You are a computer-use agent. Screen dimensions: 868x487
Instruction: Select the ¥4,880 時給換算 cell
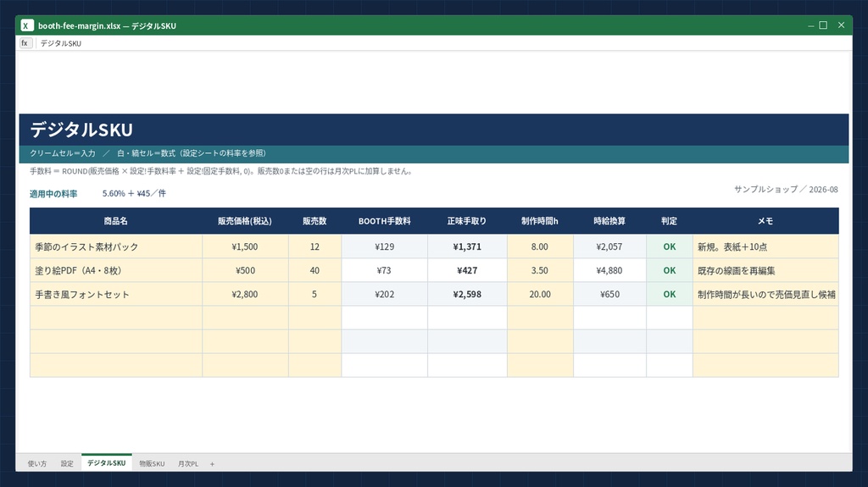609,271
